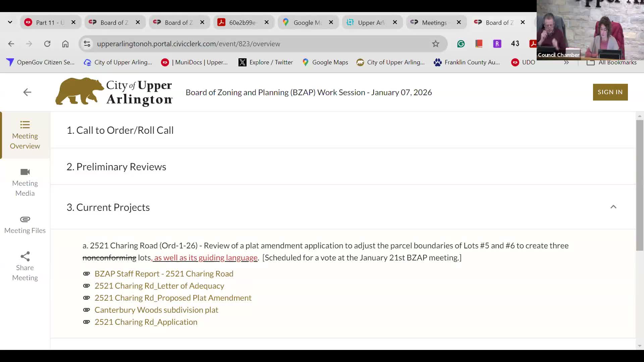Image resolution: width=644 pixels, height=362 pixels.
Task: Click the page vertical scrollbar thumb
Action: (x=640, y=185)
